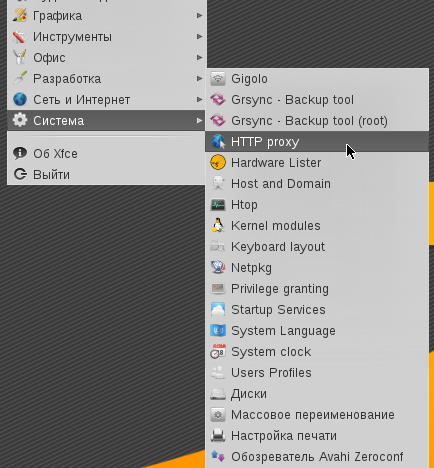
Task: Click Выйти to log out
Action: pos(107,174)
